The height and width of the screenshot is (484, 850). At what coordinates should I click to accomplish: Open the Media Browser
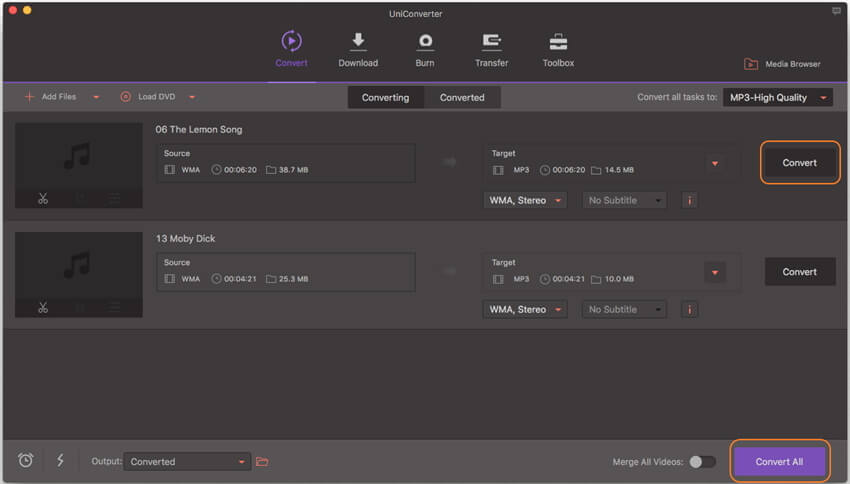[x=782, y=64]
